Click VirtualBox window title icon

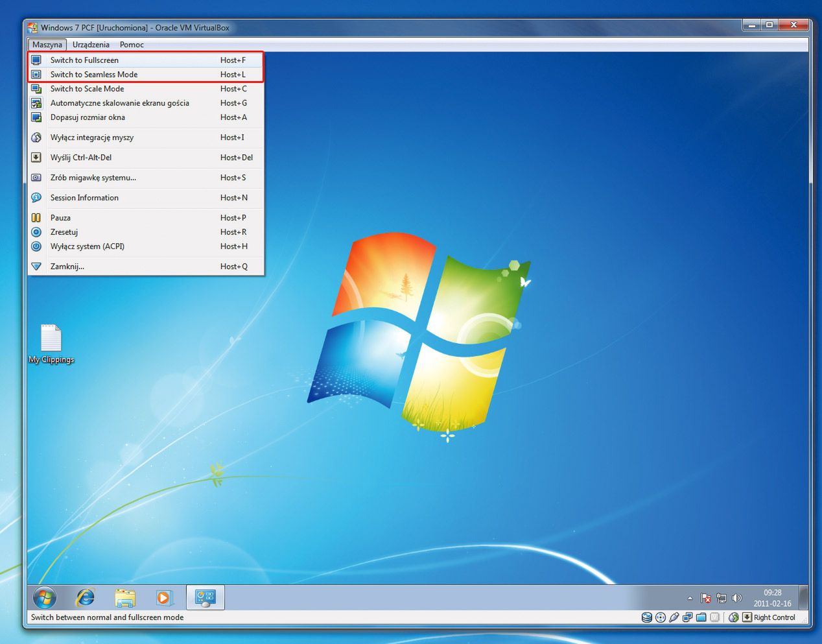(x=32, y=27)
